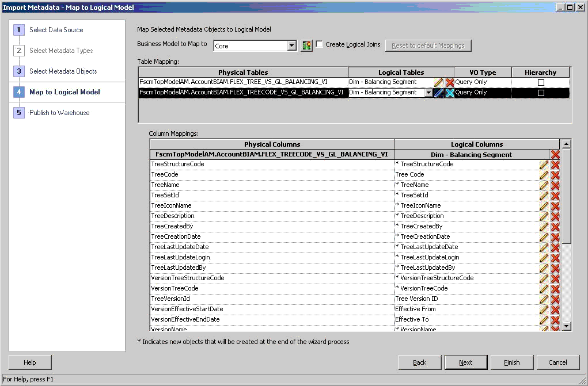Delete the TreeCreationDate column mapping
The width and height of the screenshot is (588, 386).
click(x=555, y=237)
